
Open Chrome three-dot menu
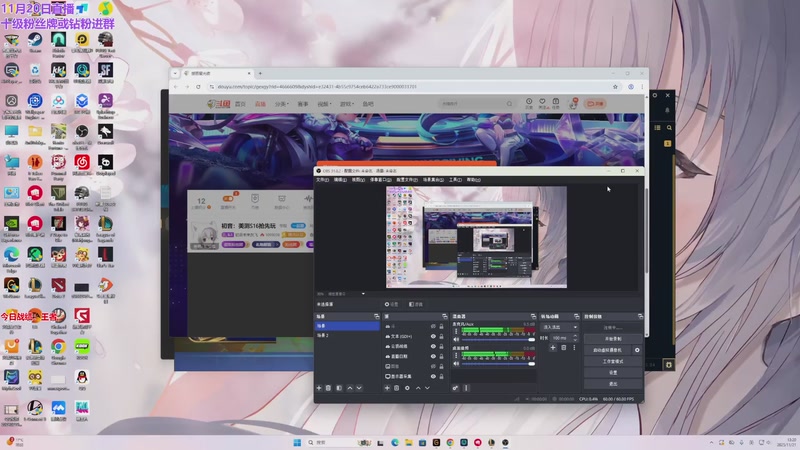click(x=642, y=87)
